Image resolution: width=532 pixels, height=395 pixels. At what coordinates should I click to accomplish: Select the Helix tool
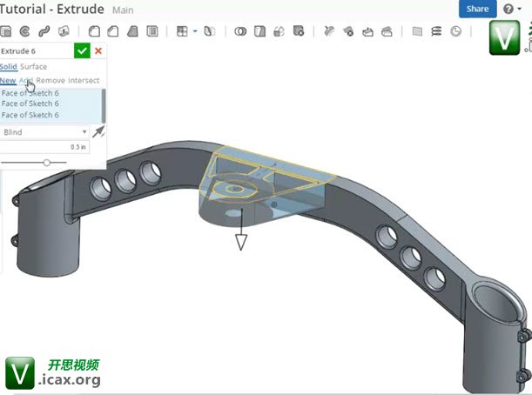point(436,31)
